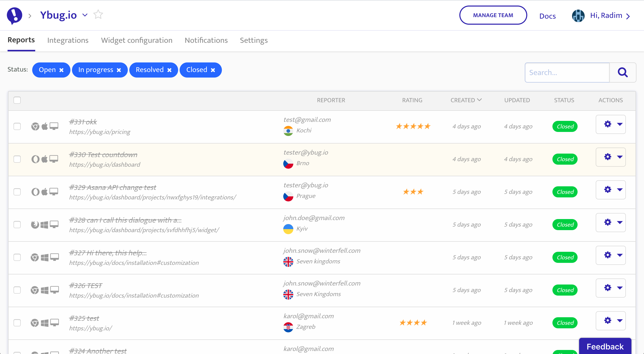Open the Docs link

547,16
